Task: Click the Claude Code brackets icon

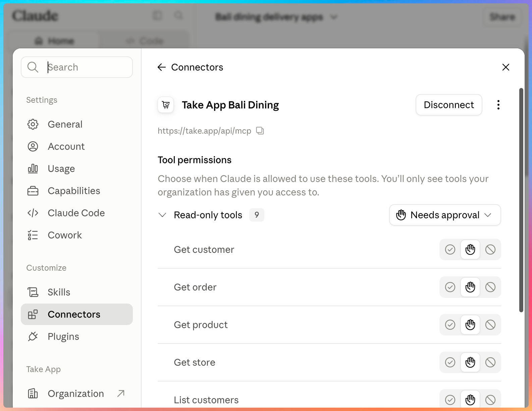Action: point(33,213)
